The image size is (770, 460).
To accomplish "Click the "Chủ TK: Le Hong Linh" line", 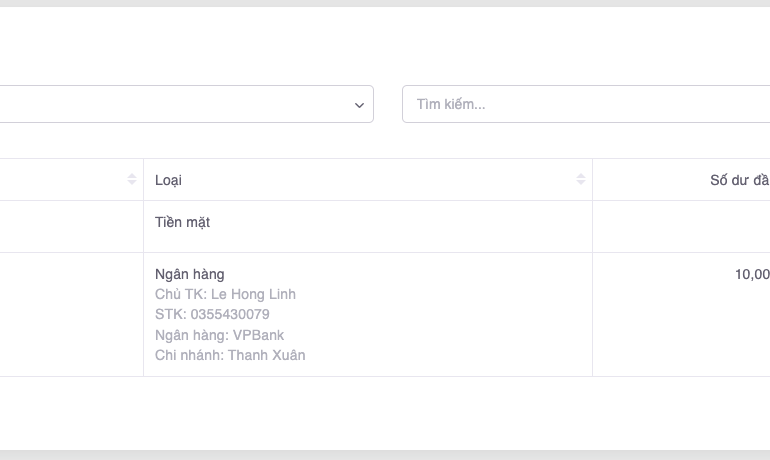I will point(225,294).
